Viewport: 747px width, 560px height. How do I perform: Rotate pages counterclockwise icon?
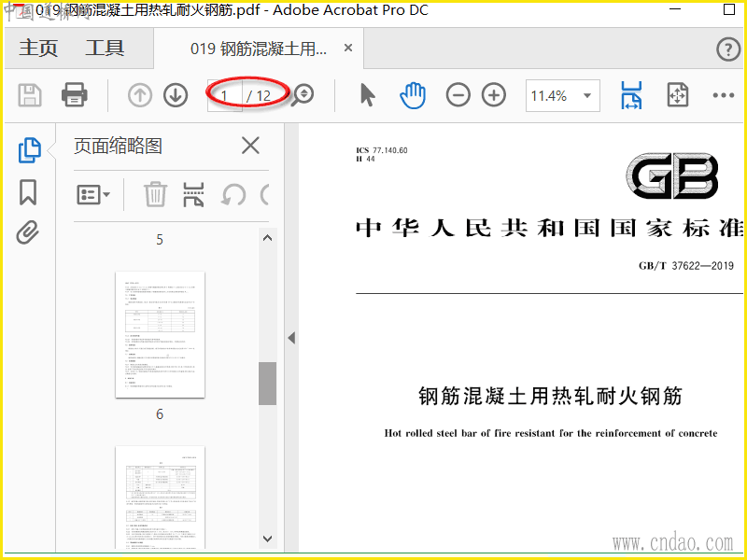coord(233,195)
